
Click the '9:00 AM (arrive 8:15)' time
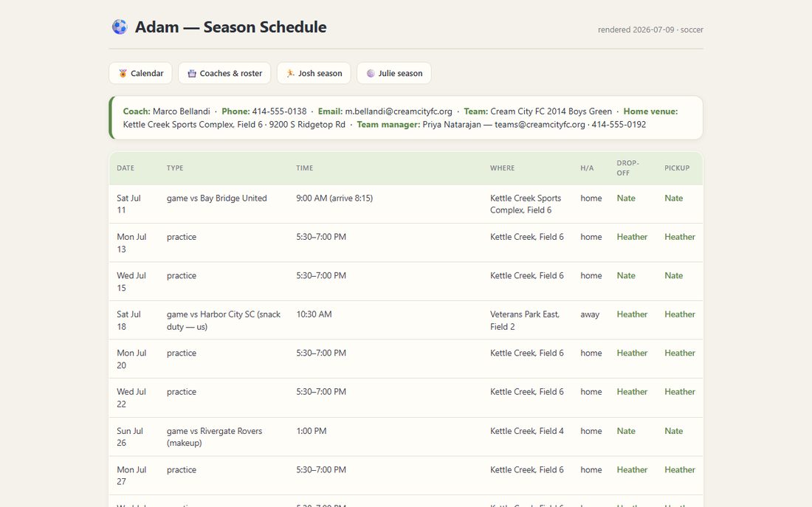(x=334, y=199)
